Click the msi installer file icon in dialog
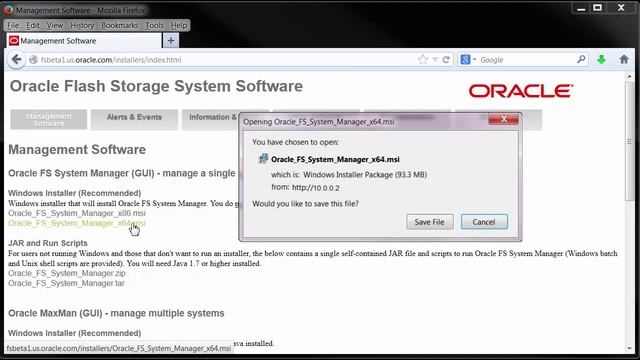The width and height of the screenshot is (640, 360). point(263,159)
